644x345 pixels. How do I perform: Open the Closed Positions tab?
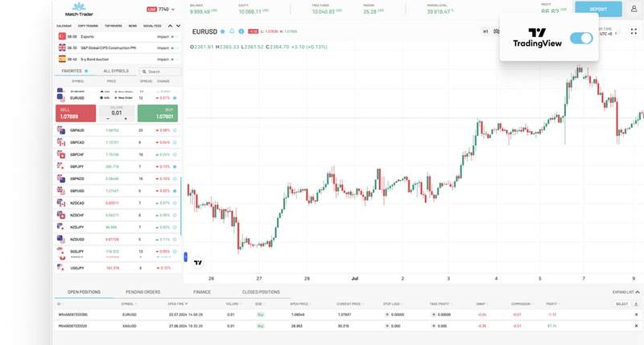(x=261, y=293)
